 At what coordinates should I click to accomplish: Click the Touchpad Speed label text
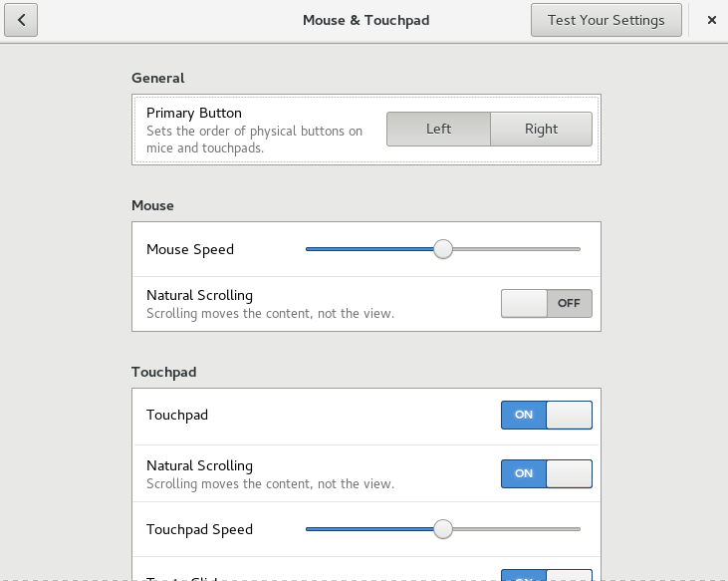(x=199, y=529)
